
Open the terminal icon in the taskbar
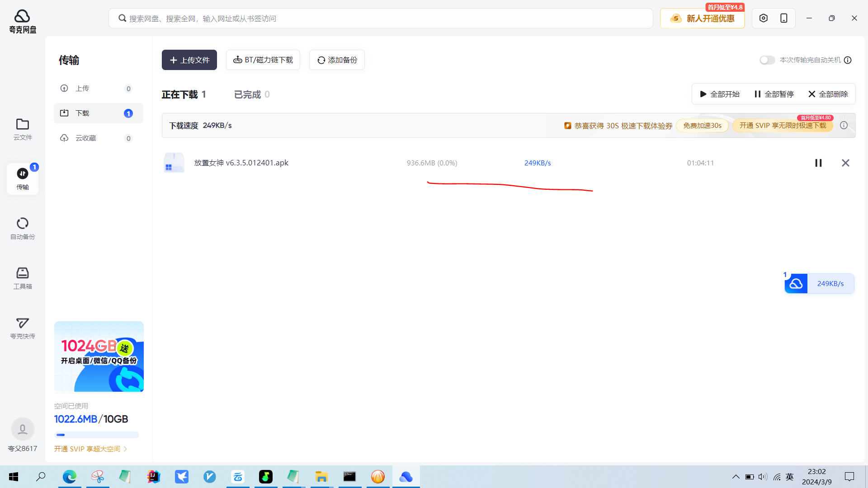pos(349,477)
